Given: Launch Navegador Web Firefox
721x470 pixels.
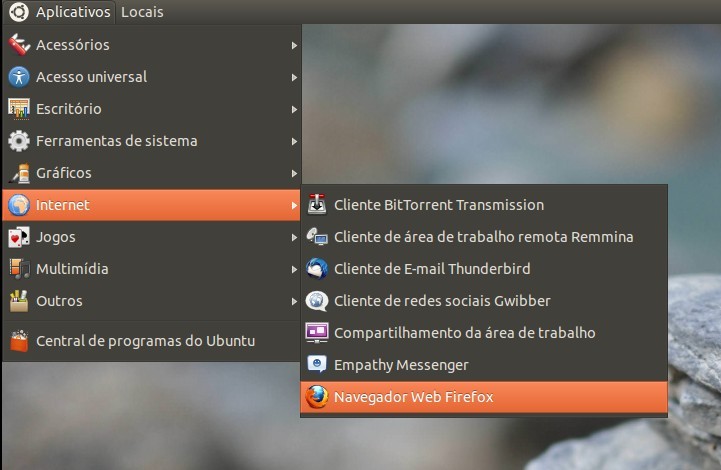Looking at the screenshot, I should coord(413,397).
